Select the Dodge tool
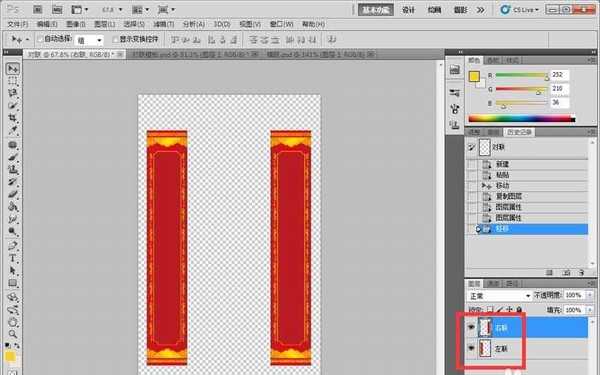 pyautogui.click(x=13, y=231)
